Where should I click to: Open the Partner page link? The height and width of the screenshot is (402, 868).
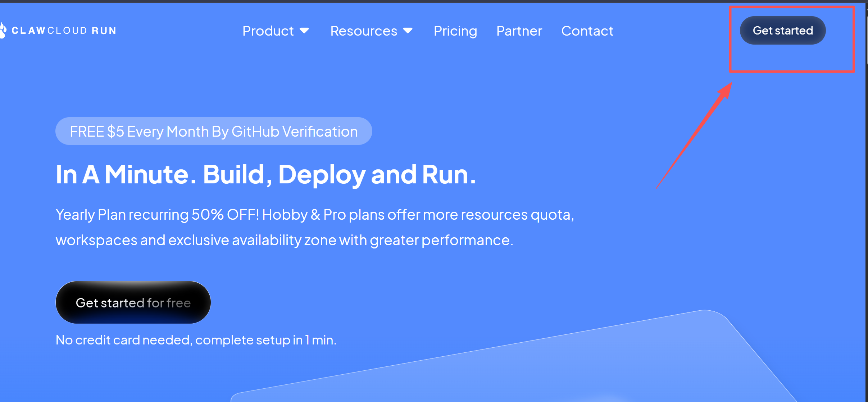(519, 31)
